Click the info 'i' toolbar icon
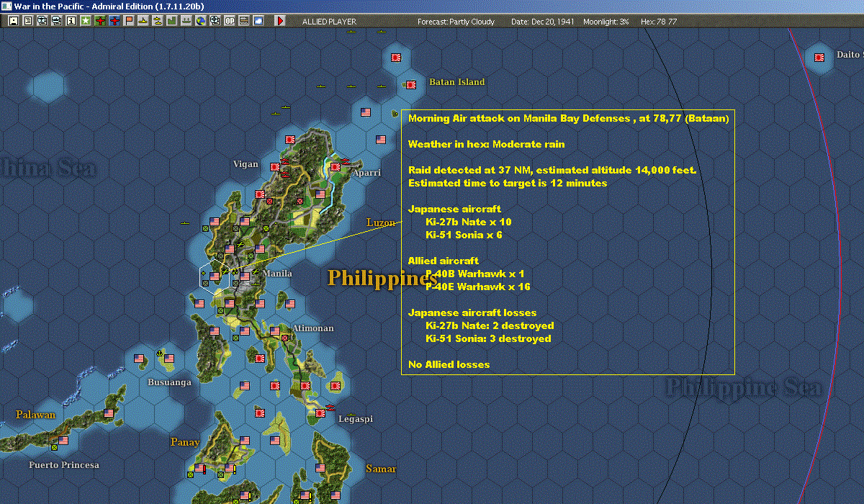Image resolution: width=864 pixels, height=504 pixels. (x=71, y=21)
